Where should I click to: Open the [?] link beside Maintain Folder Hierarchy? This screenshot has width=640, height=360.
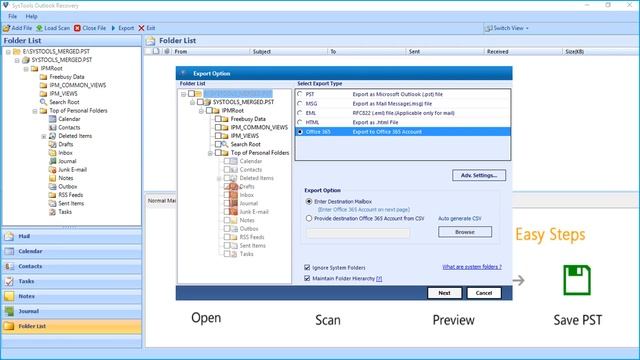pyautogui.click(x=379, y=278)
